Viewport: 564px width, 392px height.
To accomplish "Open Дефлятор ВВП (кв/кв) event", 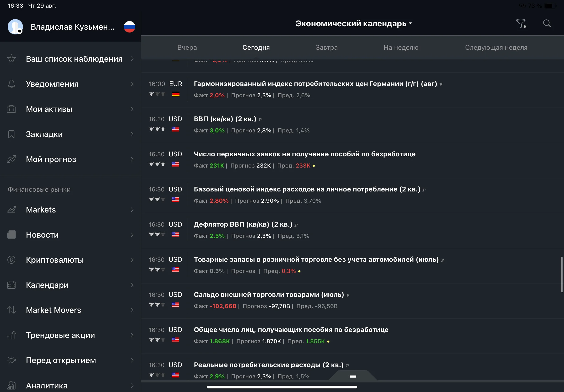I will pyautogui.click(x=352, y=230).
